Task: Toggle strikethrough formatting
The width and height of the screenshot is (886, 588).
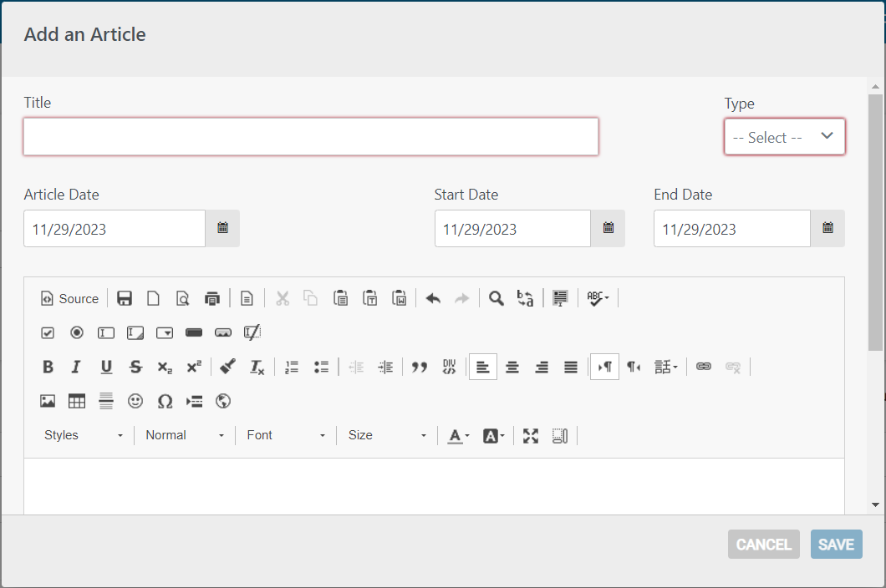Action: tap(135, 367)
